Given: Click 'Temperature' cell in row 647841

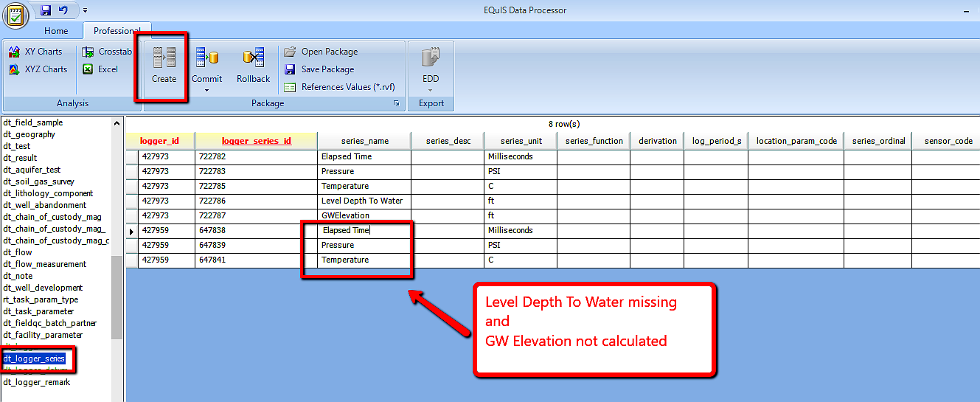Looking at the screenshot, I should click(364, 260).
